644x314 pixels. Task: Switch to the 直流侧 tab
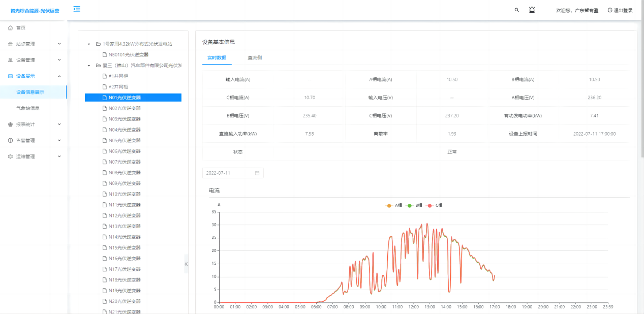click(x=255, y=58)
